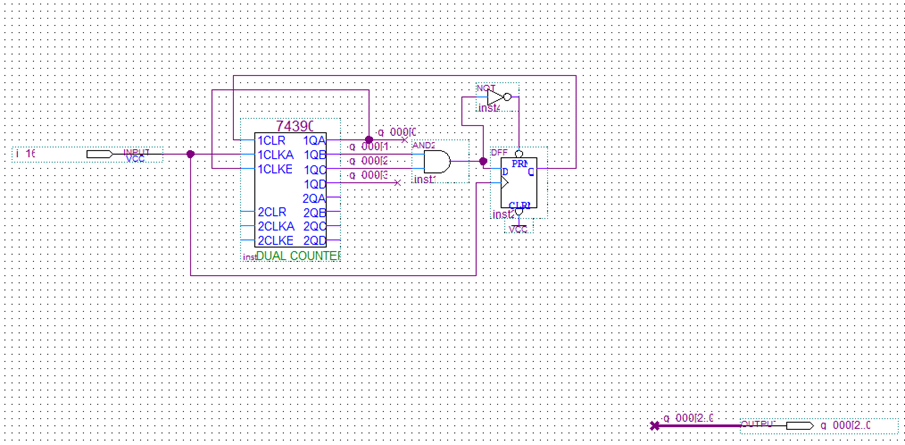Click the 1CLKA port on the counter

[x=275, y=155]
